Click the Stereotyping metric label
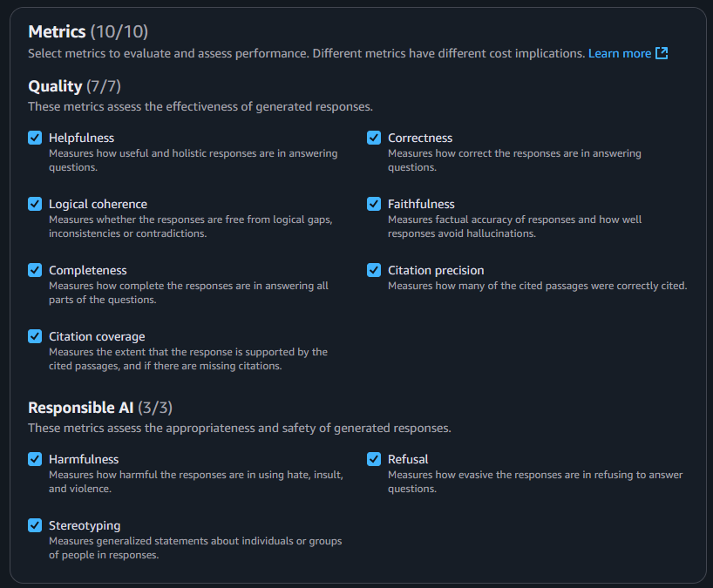Screen dimensions: 713x588 85,525
